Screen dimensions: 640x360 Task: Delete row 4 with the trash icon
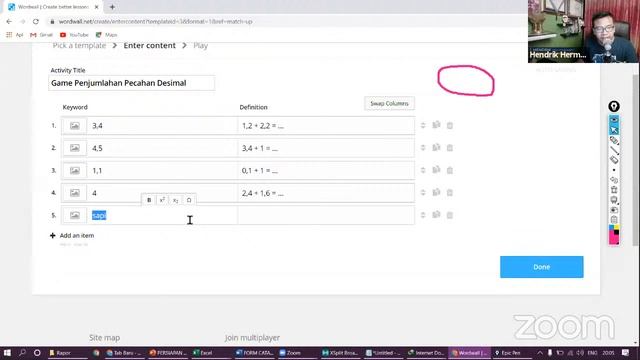[x=450, y=193]
